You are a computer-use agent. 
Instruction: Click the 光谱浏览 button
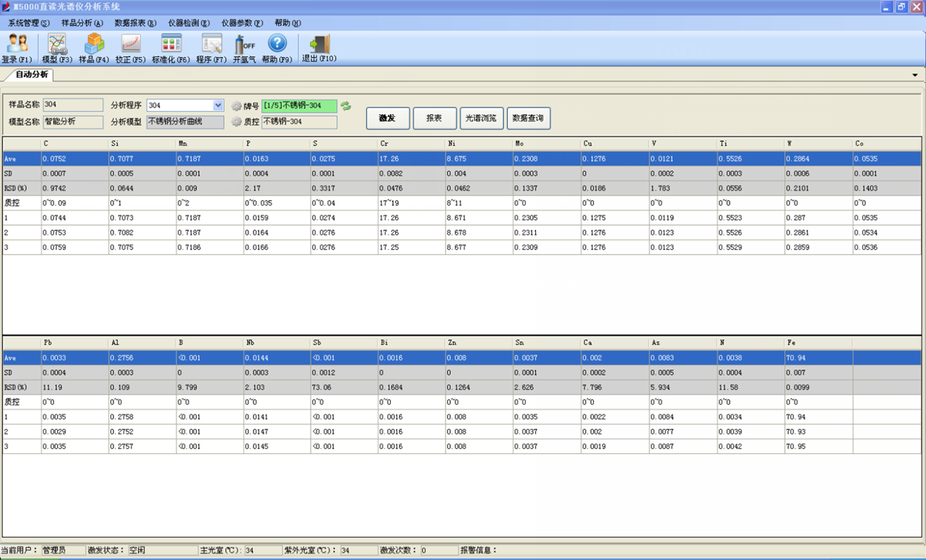481,119
